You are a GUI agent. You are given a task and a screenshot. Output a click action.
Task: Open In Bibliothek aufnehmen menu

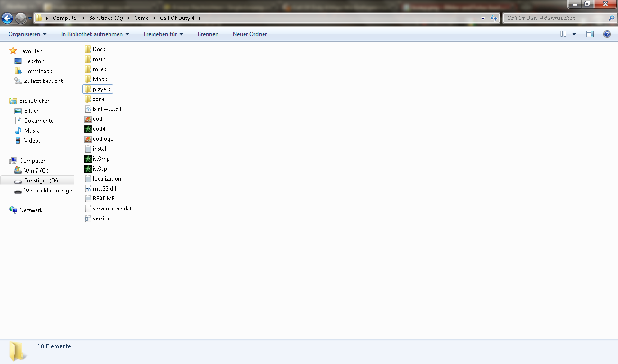(x=95, y=34)
